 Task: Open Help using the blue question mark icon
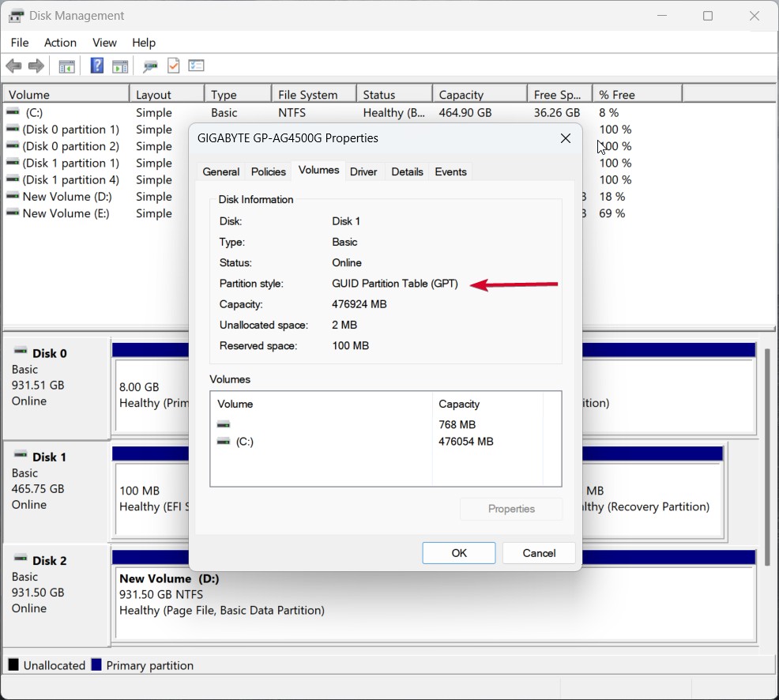pyautogui.click(x=96, y=66)
